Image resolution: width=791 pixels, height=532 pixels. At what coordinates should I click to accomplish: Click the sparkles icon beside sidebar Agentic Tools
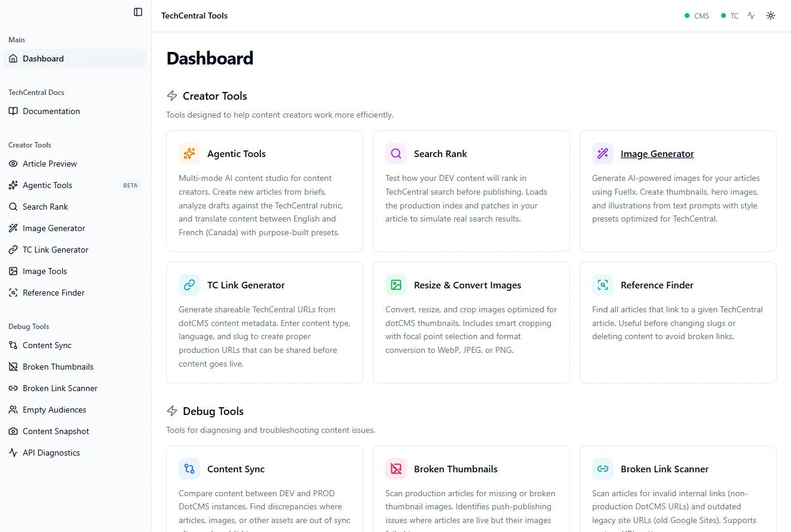click(x=13, y=185)
